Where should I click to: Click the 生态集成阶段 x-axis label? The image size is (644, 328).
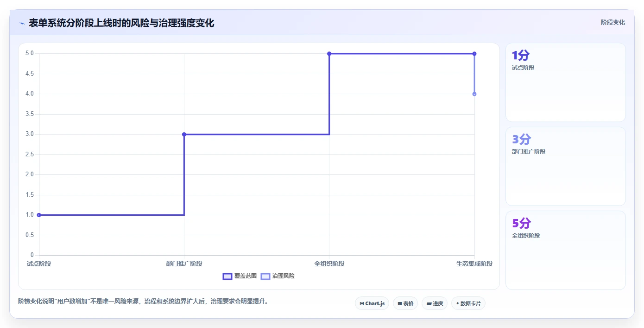click(x=474, y=264)
